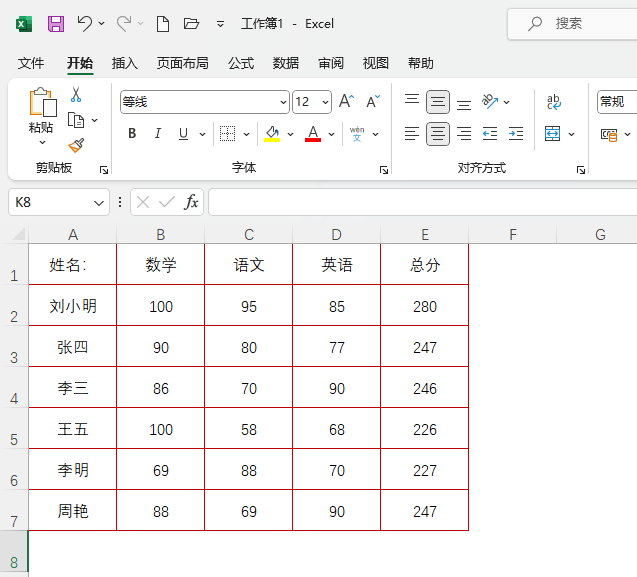Apply red font color A
This screenshot has width=637, height=577.
313,134
